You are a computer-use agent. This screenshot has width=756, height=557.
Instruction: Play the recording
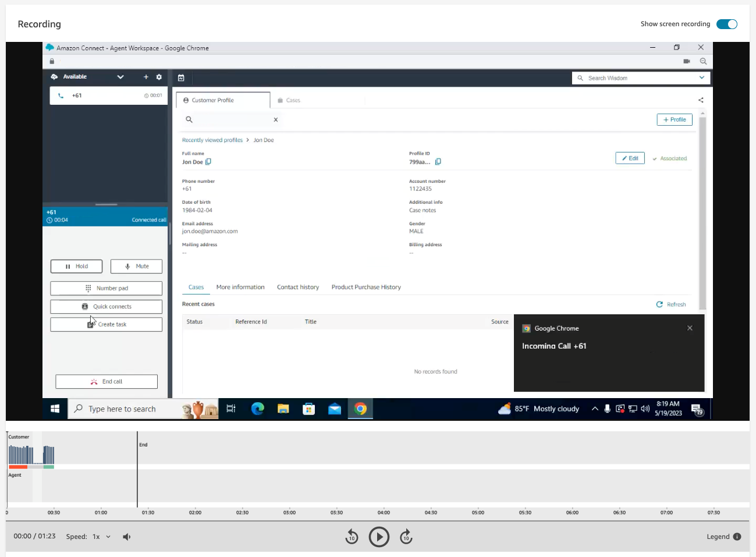click(379, 537)
